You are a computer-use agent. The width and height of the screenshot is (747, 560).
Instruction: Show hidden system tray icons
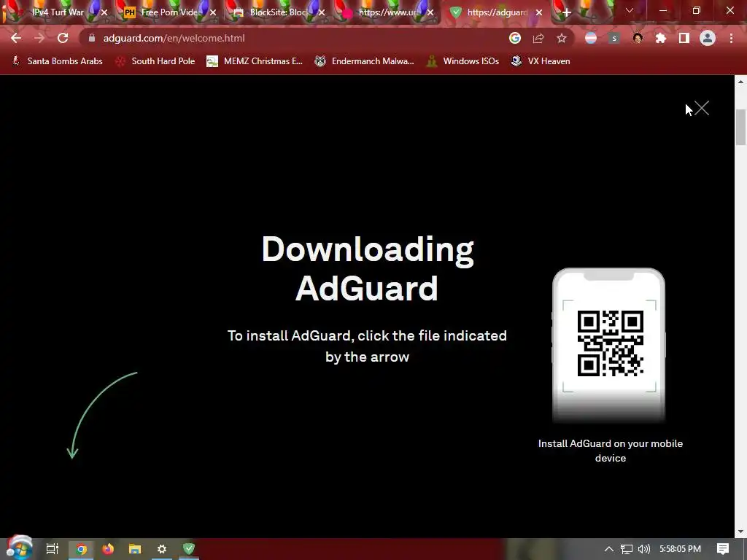click(x=609, y=549)
